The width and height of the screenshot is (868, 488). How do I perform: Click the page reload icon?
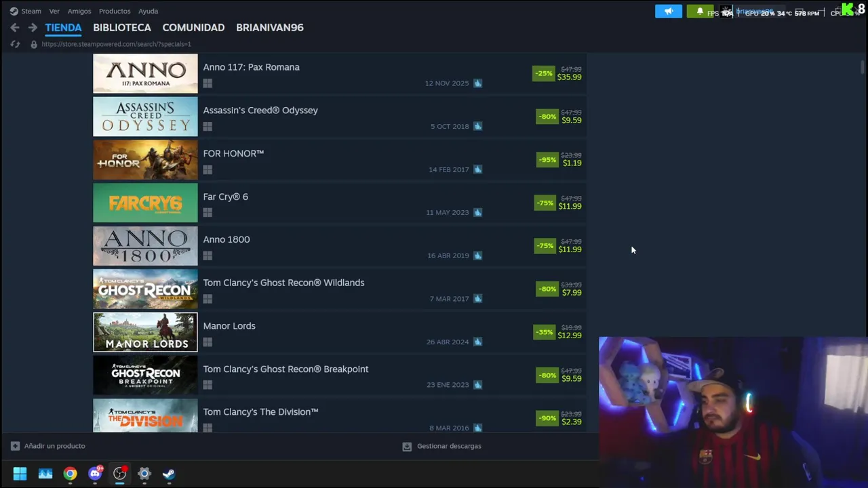15,44
